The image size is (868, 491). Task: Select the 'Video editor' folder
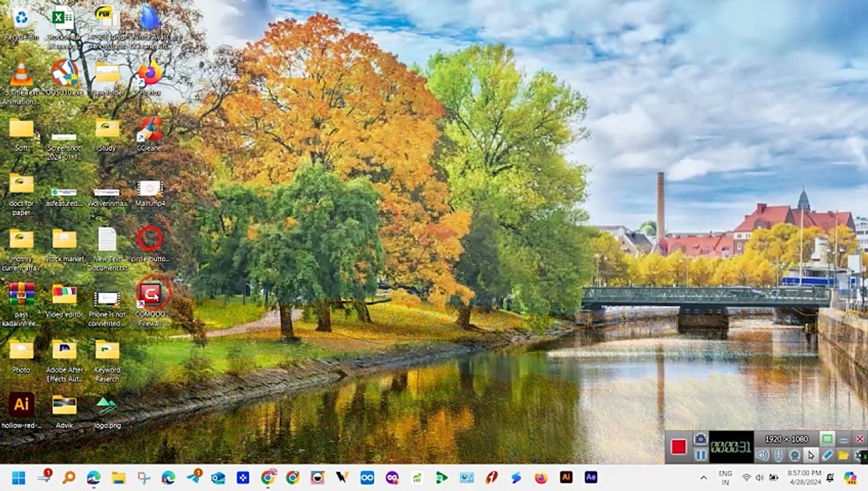click(64, 301)
